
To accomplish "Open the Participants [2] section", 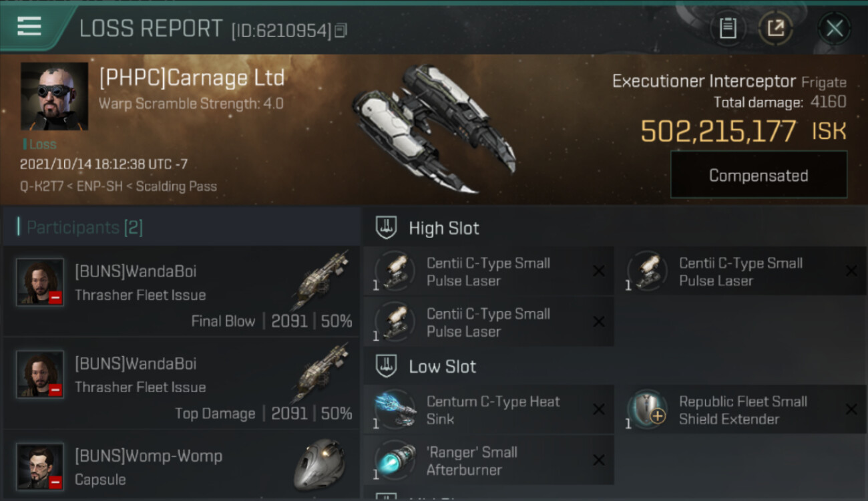I will point(80,228).
